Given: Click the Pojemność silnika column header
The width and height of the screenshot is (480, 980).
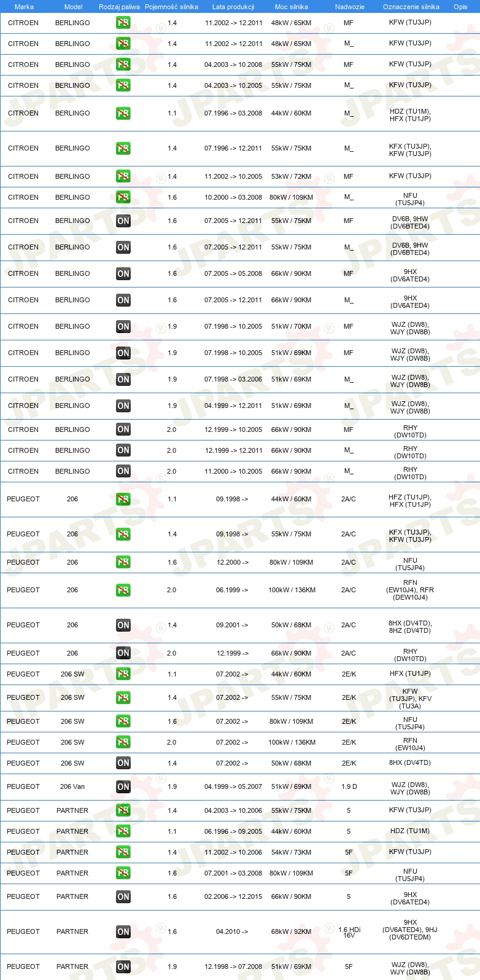Looking at the screenshot, I should (x=171, y=7).
